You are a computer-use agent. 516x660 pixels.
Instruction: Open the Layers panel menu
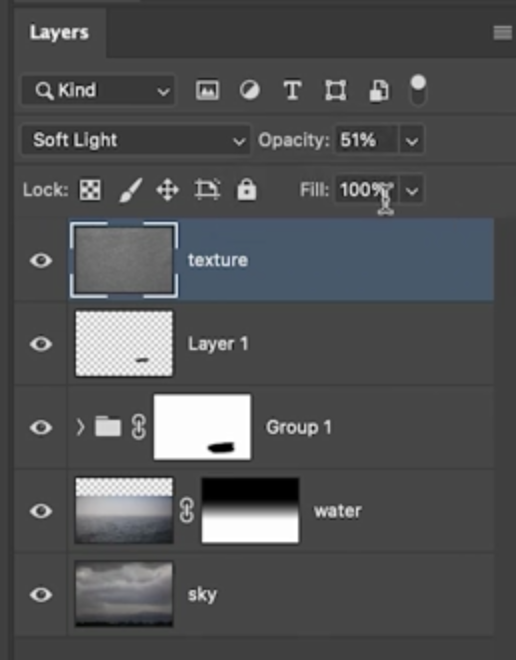[x=503, y=32]
